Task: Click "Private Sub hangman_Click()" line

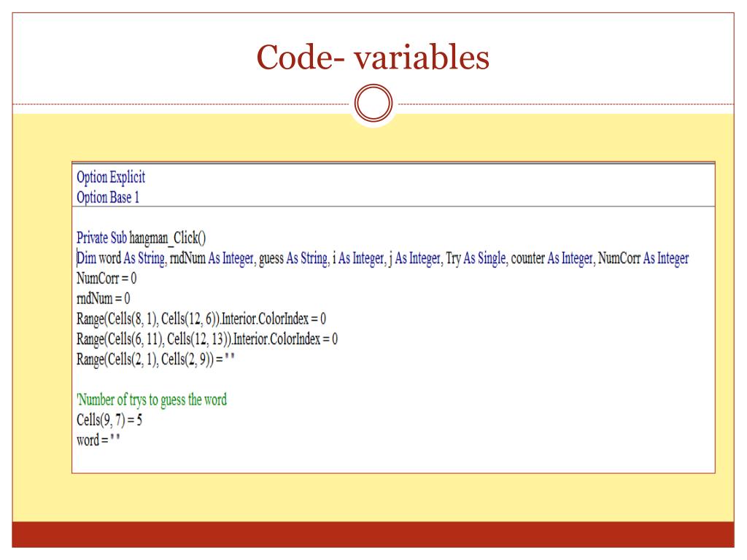Action: pyautogui.click(x=141, y=238)
